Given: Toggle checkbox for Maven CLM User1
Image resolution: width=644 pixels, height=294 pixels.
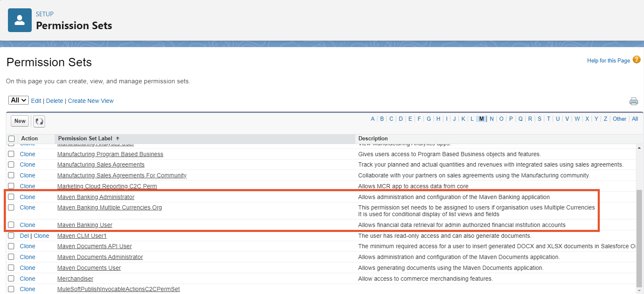Looking at the screenshot, I should coord(11,236).
